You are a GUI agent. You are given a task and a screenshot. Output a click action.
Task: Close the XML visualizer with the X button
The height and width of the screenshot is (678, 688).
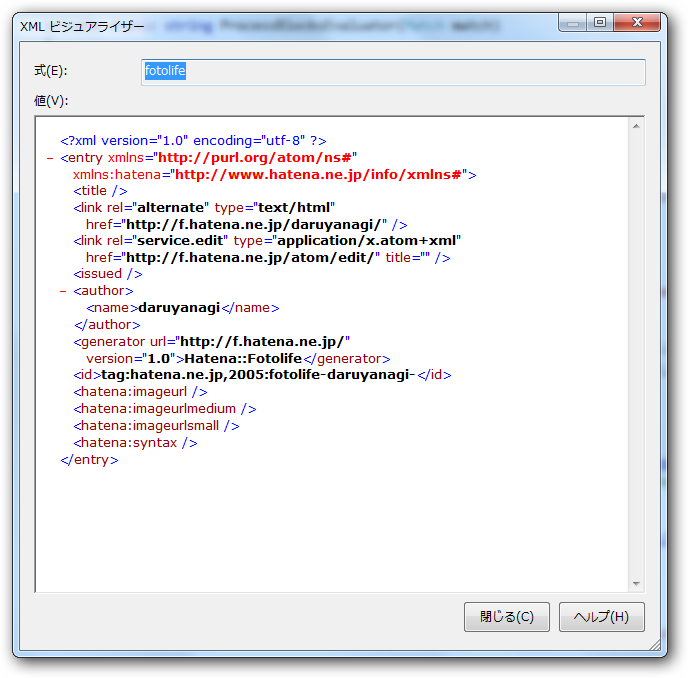tap(637, 22)
